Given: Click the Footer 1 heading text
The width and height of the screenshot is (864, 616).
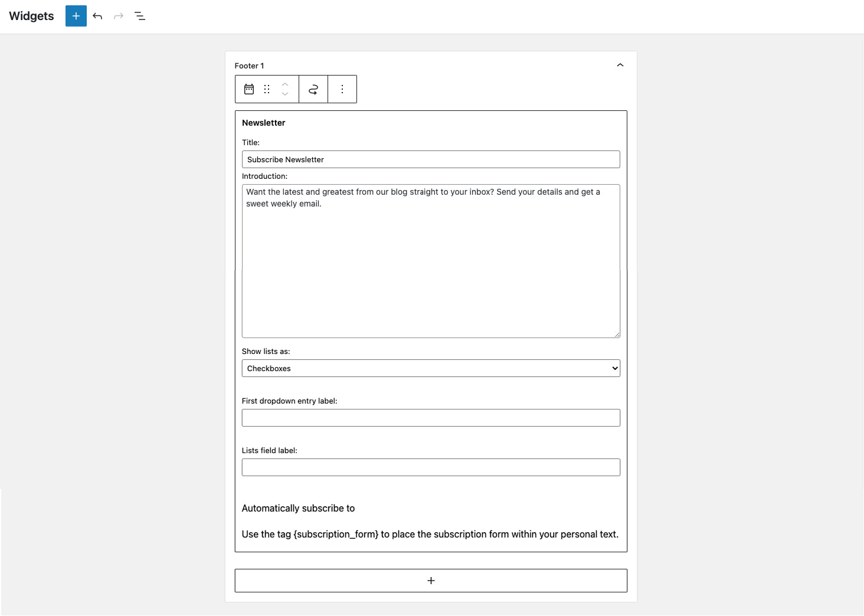Looking at the screenshot, I should pyautogui.click(x=249, y=65).
